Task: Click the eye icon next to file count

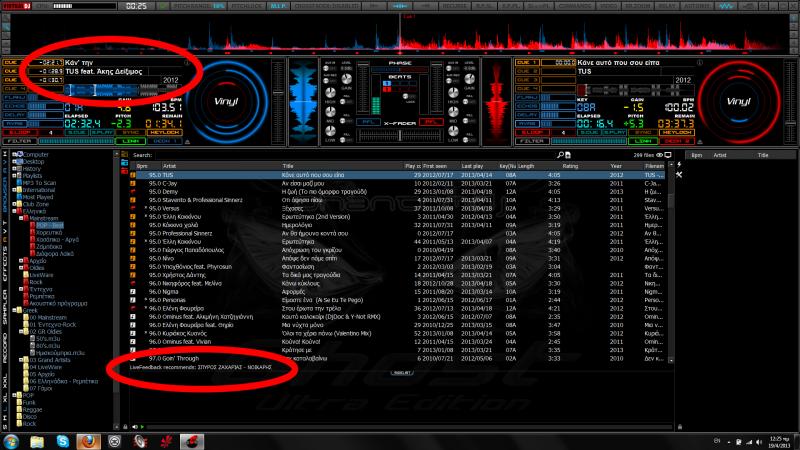Action: (x=659, y=155)
